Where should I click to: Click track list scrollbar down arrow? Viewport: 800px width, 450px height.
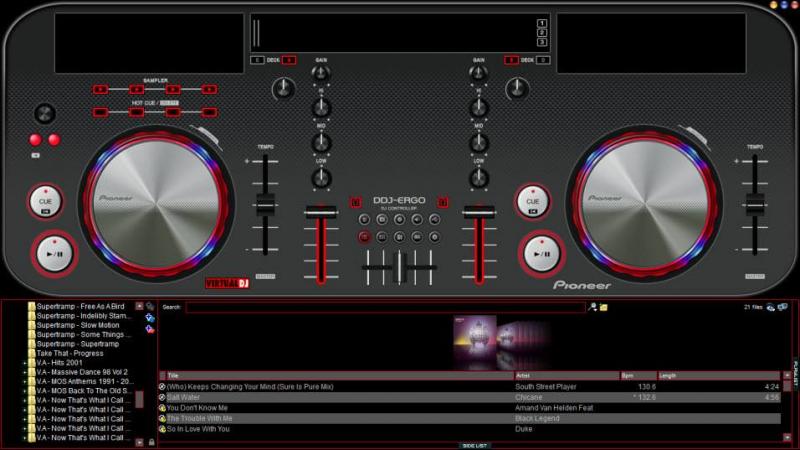787,438
